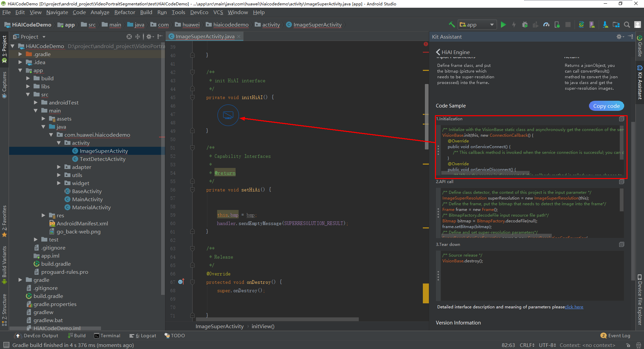This screenshot has height=349, width=644.
Task: Collapse the activity package in tree
Action: [59, 143]
